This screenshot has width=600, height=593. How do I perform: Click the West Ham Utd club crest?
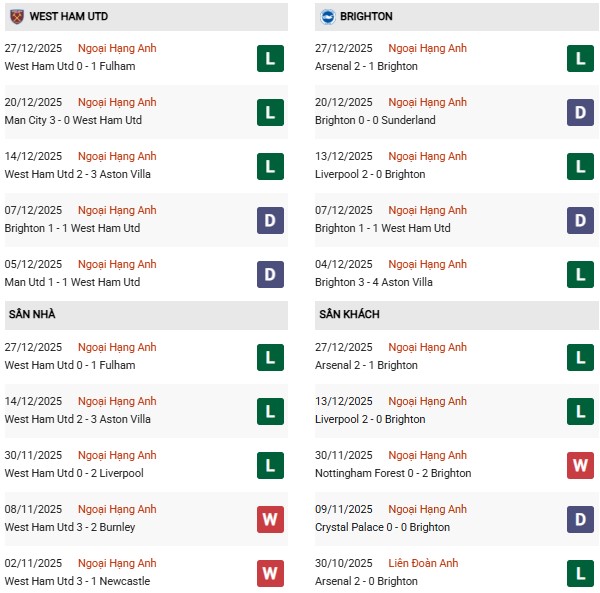(x=16, y=16)
